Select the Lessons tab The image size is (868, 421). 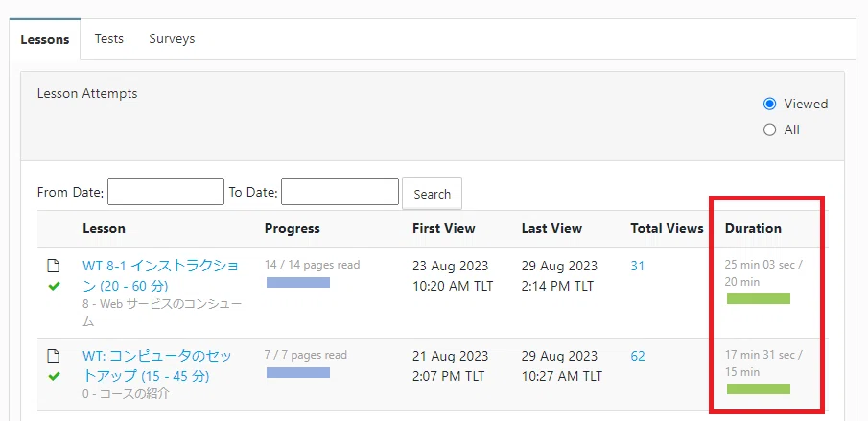click(x=45, y=40)
